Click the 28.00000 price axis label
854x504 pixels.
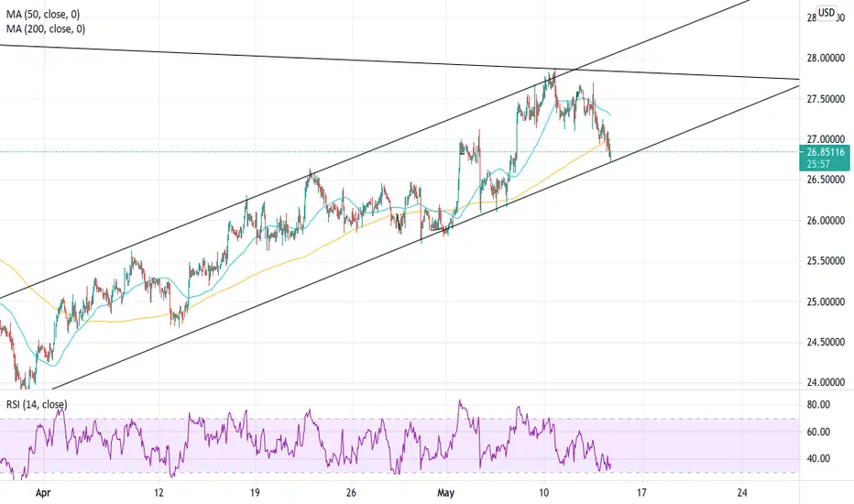tap(826, 59)
